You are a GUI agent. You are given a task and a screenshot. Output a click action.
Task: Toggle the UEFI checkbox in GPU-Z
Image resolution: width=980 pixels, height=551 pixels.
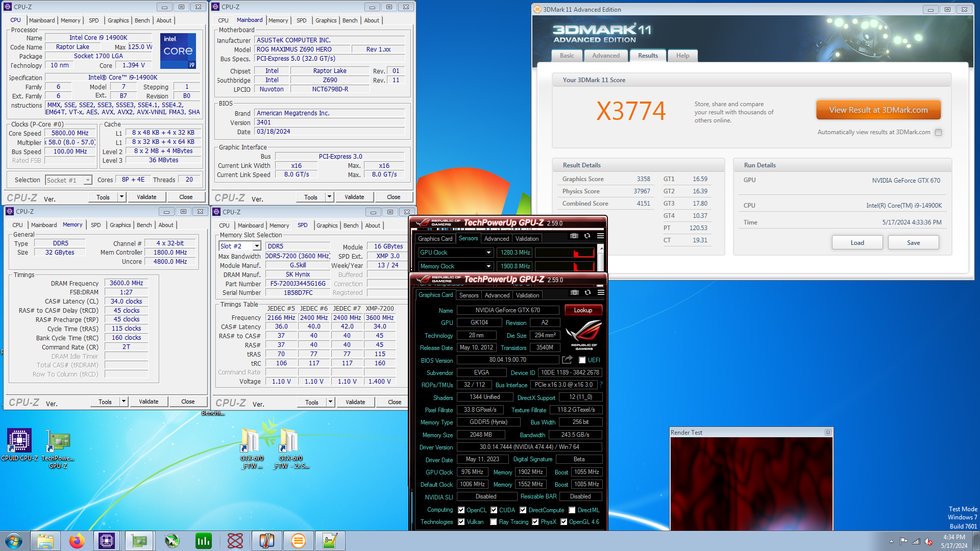click(582, 360)
